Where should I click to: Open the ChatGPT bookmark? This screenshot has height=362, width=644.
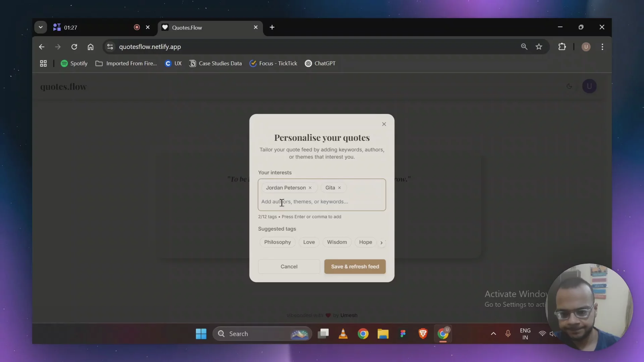[320, 63]
